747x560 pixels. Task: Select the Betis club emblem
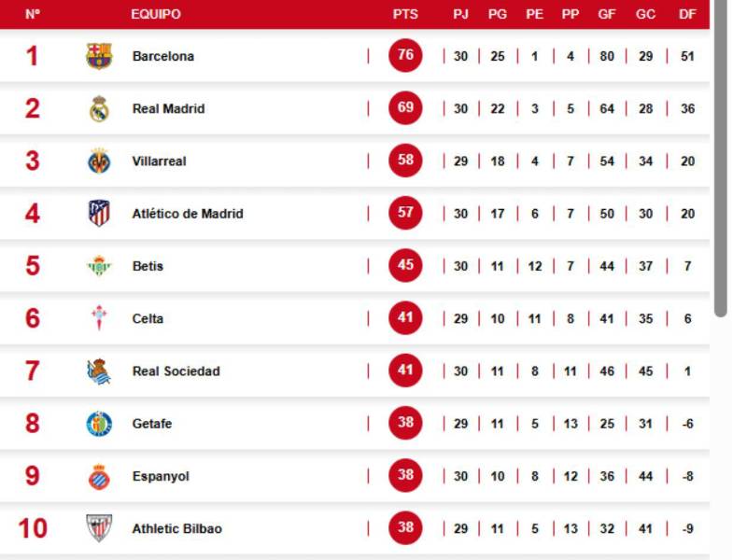coord(97,265)
